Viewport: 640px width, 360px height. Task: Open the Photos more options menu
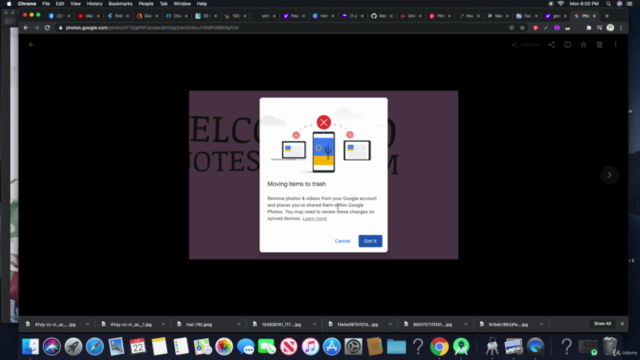tap(616, 44)
